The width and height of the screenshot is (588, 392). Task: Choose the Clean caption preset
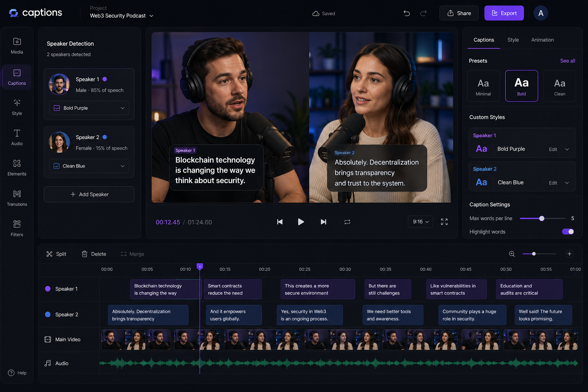click(559, 86)
